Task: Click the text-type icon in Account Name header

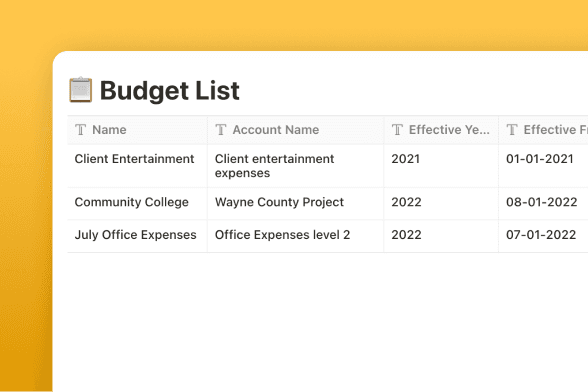Action: pos(221,130)
